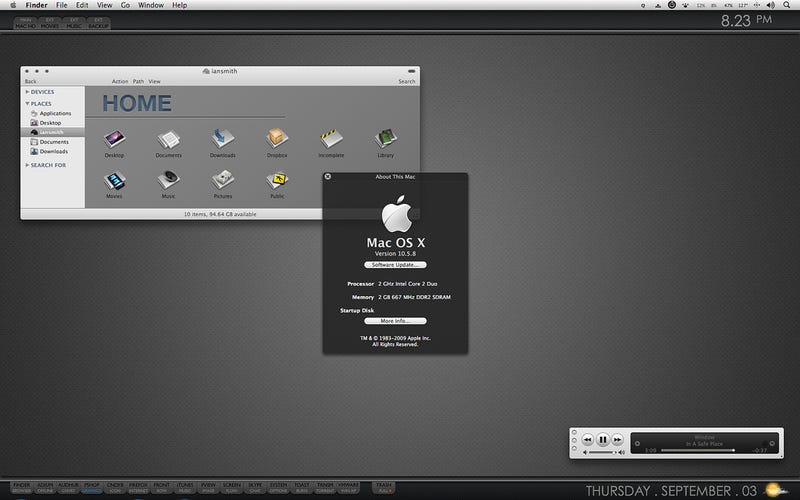The image size is (800, 500).
Task: Click the Version 10.5.8 text
Action: click(x=395, y=254)
